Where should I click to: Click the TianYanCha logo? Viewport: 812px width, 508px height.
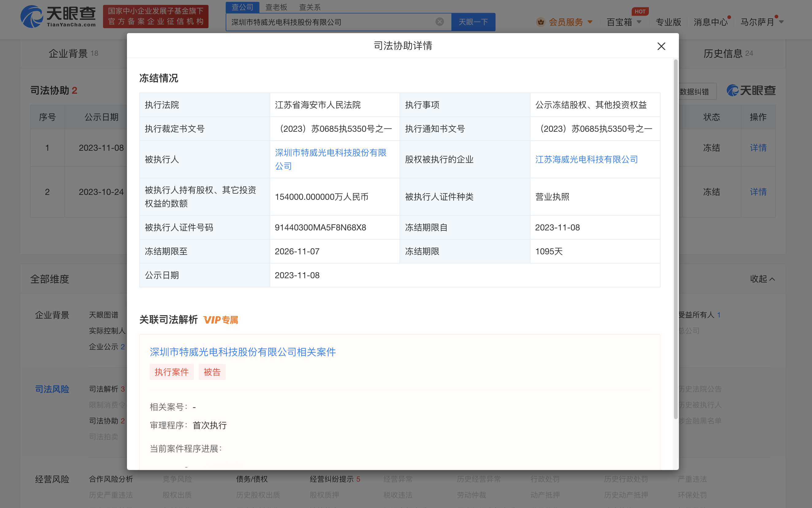pos(58,16)
